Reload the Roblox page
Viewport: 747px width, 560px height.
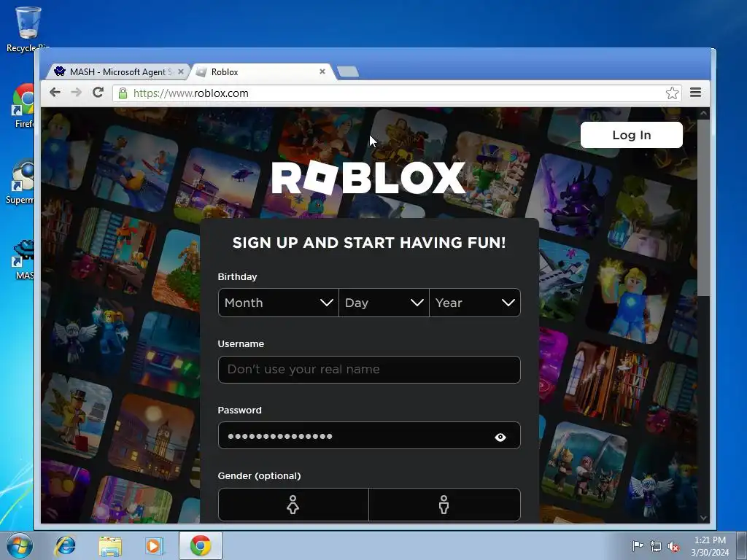(98, 93)
